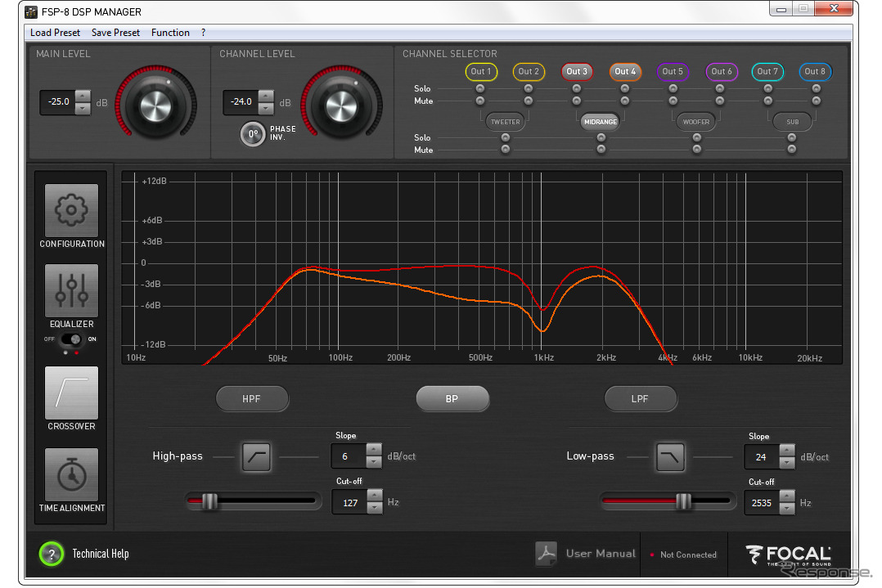Enable Solo for Out 1 channel
Viewport: 882px width, 588px height.
(x=480, y=88)
